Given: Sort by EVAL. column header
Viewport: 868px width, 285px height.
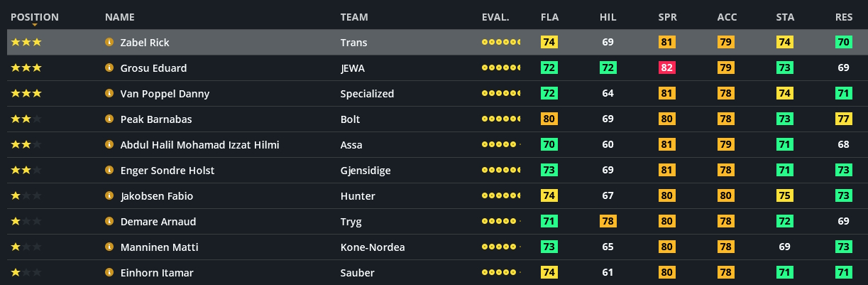Looking at the screenshot, I should 495,17.
